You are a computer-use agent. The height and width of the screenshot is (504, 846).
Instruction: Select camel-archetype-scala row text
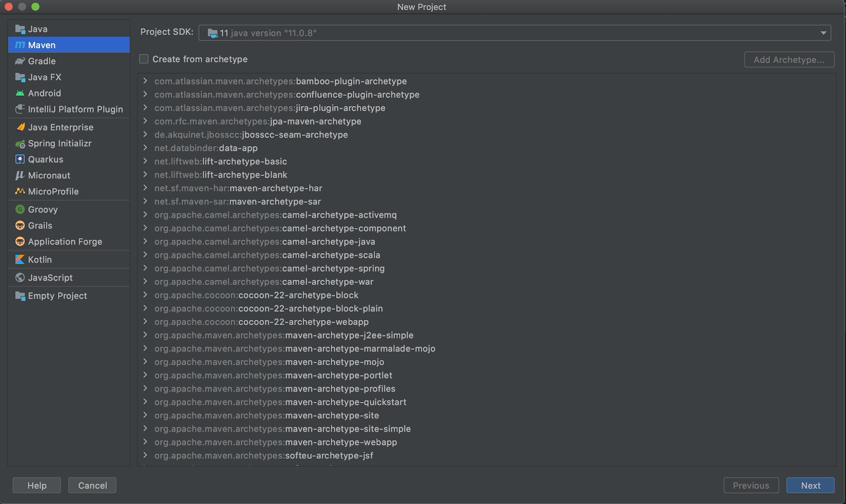click(268, 255)
